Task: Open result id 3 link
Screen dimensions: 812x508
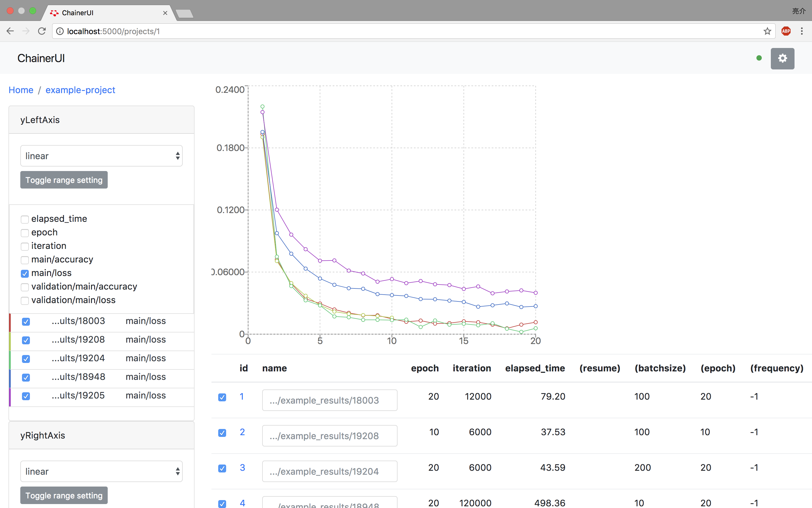Action: 242,467
